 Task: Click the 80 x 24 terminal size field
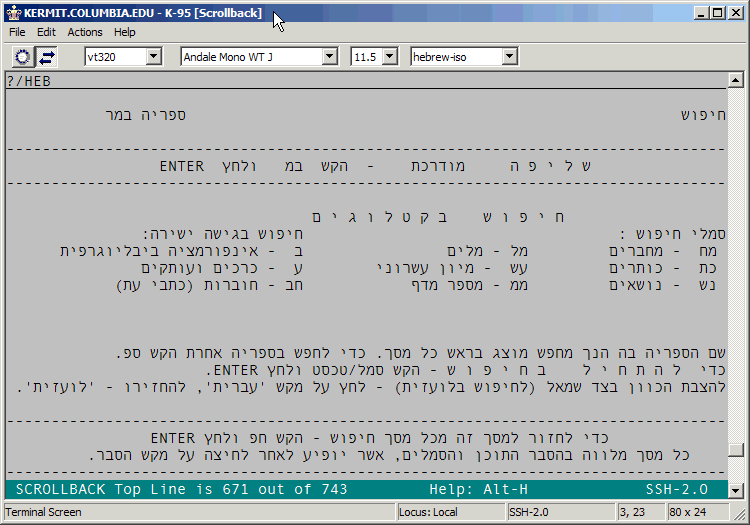click(x=690, y=512)
